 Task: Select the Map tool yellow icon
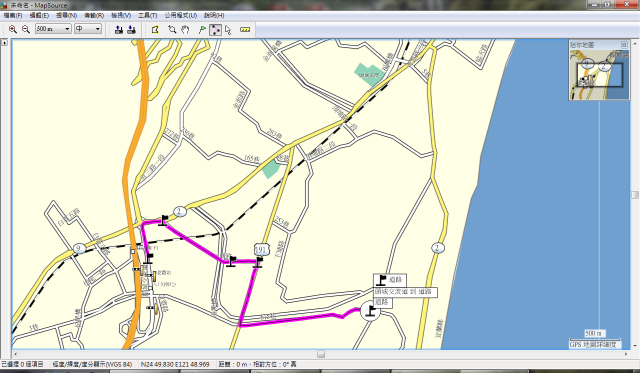tap(155, 29)
